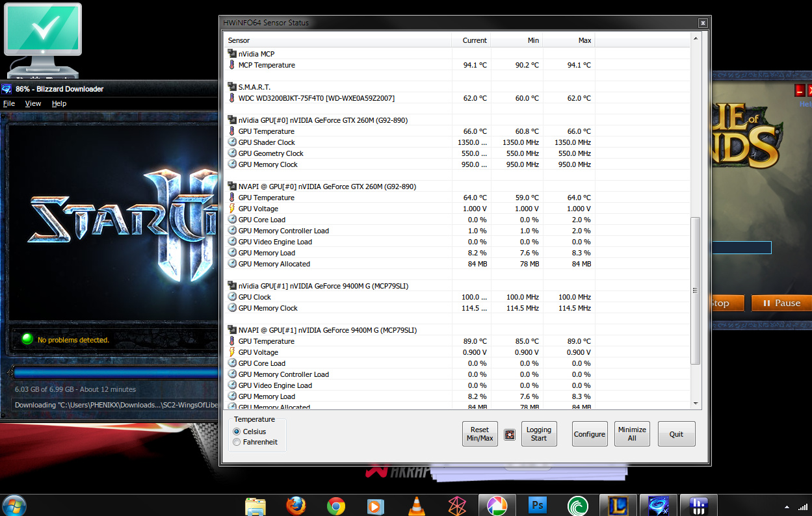Launch Google Chrome from the taskbar
812x516 pixels.
pos(336,505)
